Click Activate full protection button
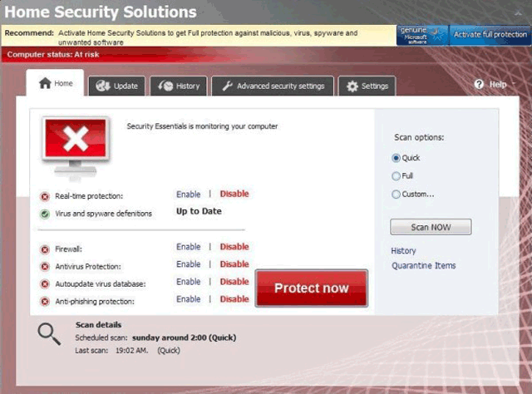Screen dimensions: 532x394 490,34
